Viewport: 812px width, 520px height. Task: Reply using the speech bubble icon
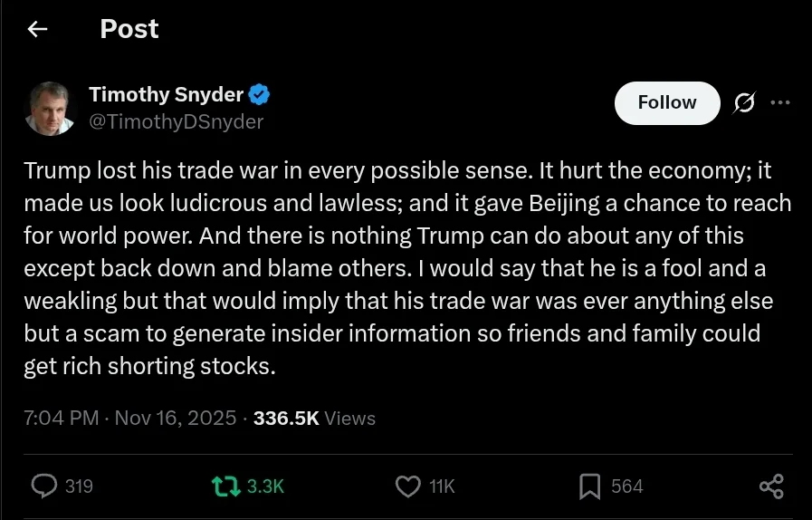pyautogui.click(x=44, y=486)
